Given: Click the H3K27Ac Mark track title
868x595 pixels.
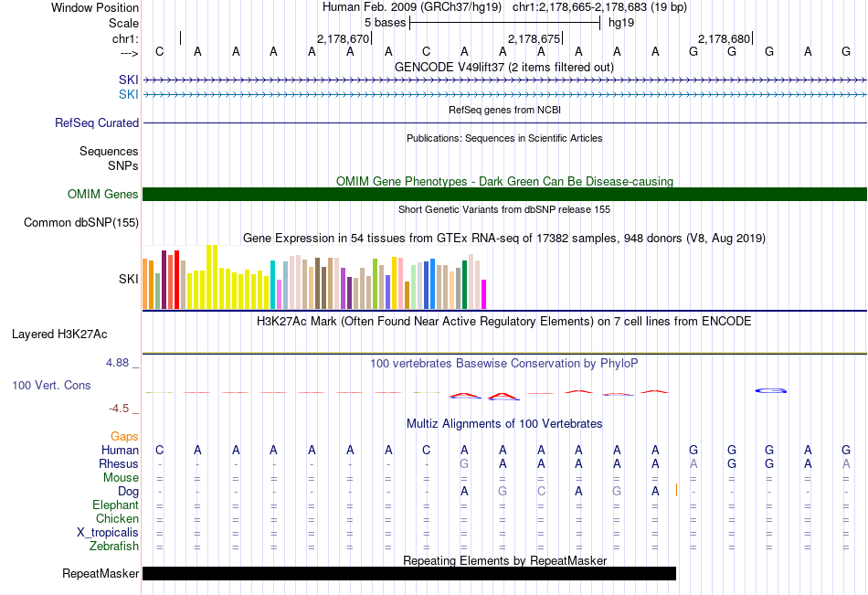Looking at the screenshot, I should pyautogui.click(x=504, y=322).
